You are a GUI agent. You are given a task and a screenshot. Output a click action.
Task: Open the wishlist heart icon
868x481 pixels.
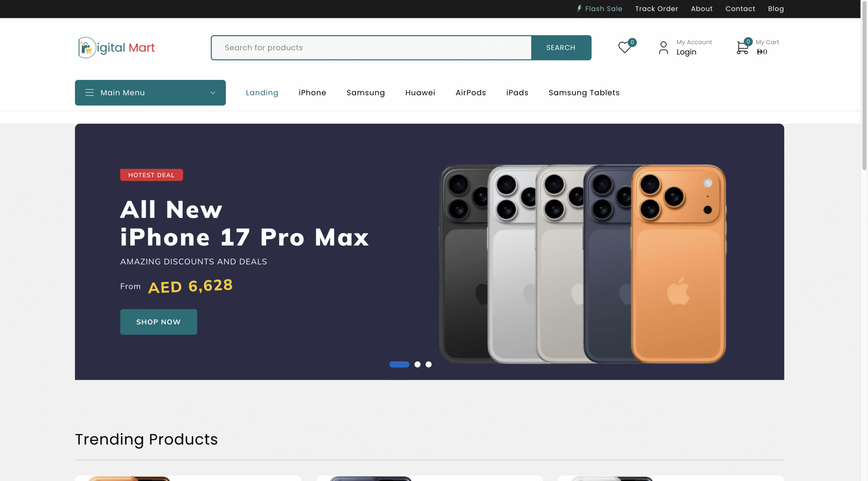[625, 47]
